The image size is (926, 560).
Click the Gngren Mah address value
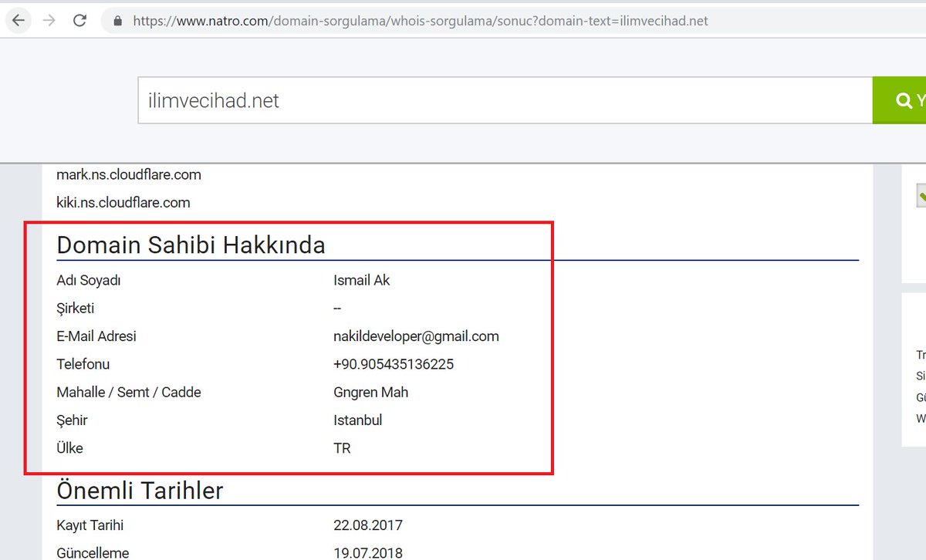(371, 393)
